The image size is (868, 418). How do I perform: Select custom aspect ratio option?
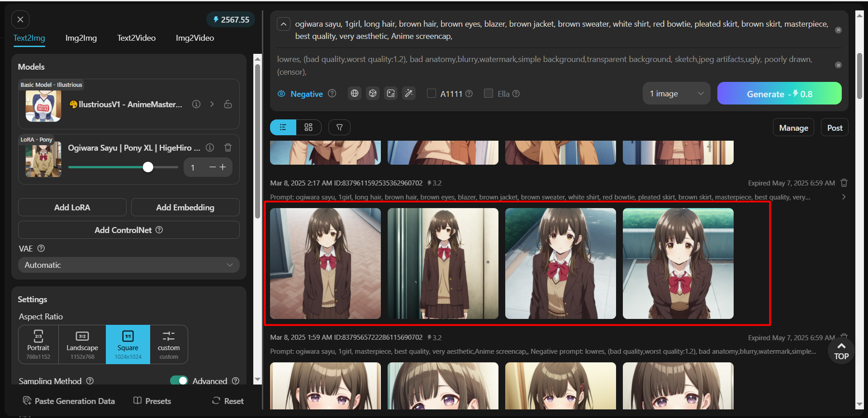tap(169, 344)
